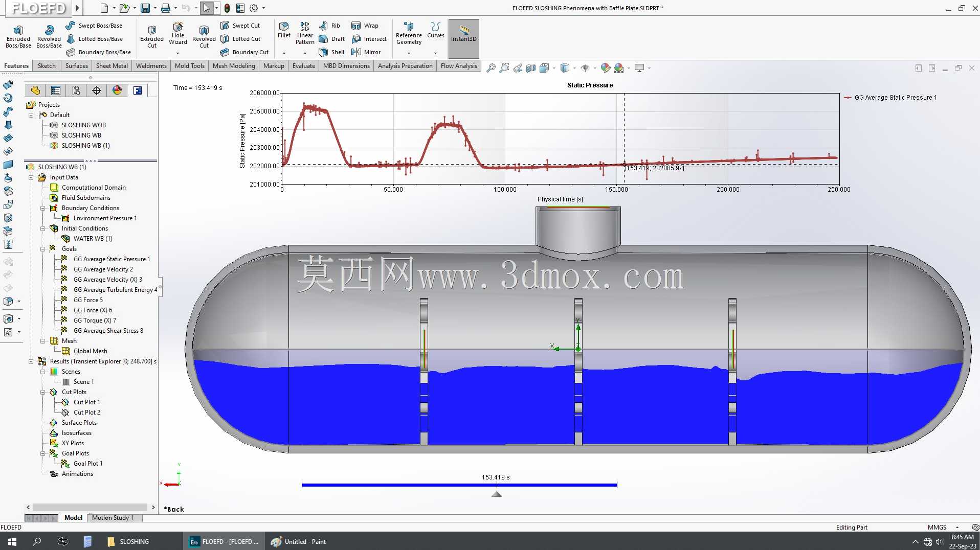Collapse the Cut Plots node
The image size is (980, 550).
point(43,392)
